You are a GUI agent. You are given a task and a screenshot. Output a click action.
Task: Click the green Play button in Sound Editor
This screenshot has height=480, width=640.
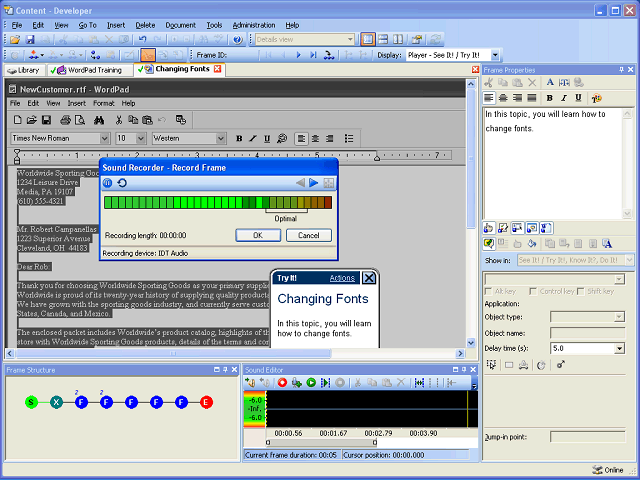(311, 382)
